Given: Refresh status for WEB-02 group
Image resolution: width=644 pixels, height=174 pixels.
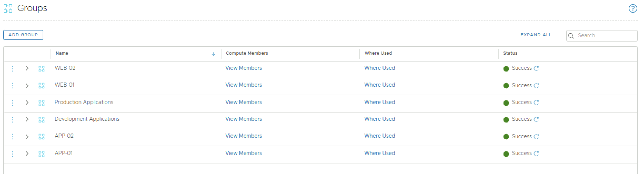Looking at the screenshot, I should coord(536,68).
